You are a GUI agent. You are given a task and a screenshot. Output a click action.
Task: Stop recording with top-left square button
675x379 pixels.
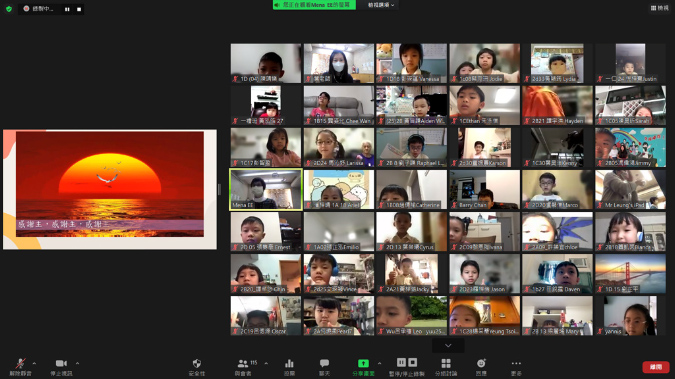click(79, 9)
